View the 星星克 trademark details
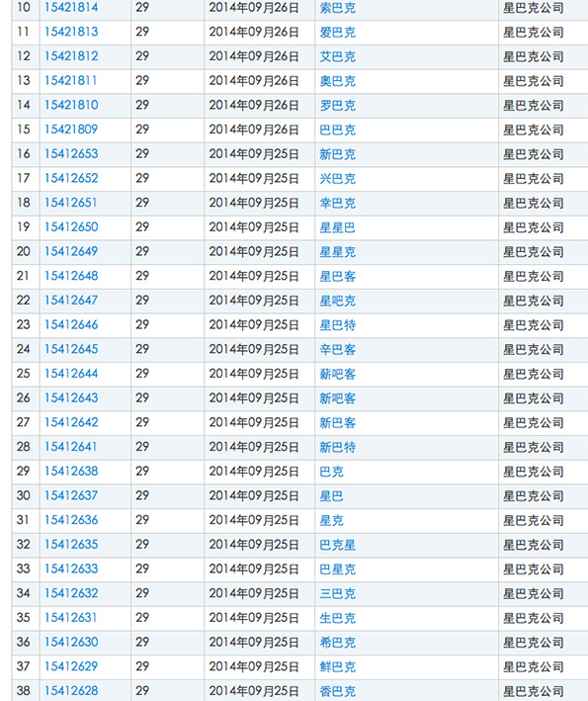The height and width of the screenshot is (701, 588). point(337,252)
